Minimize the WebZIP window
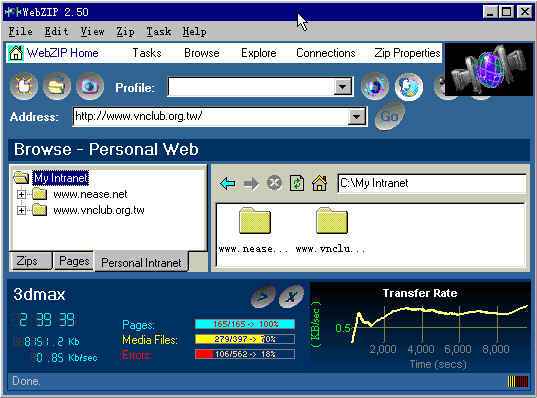Viewport: 537px width, 398px height. click(x=490, y=12)
